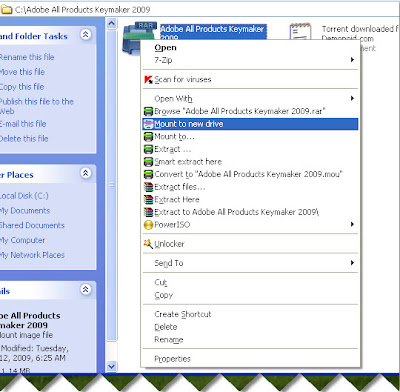Choose Rename from context menu
Screen dimensions: 400x392
click(x=250, y=340)
